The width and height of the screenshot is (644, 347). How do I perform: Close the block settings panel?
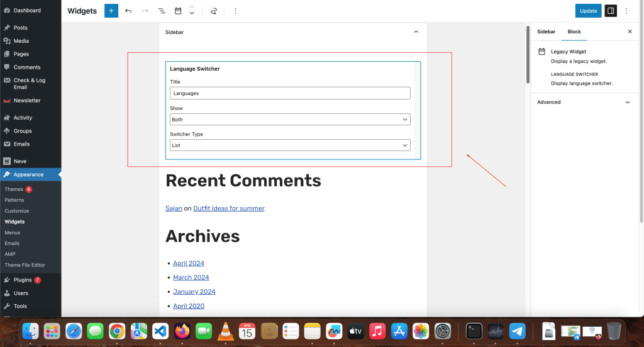[630, 31]
